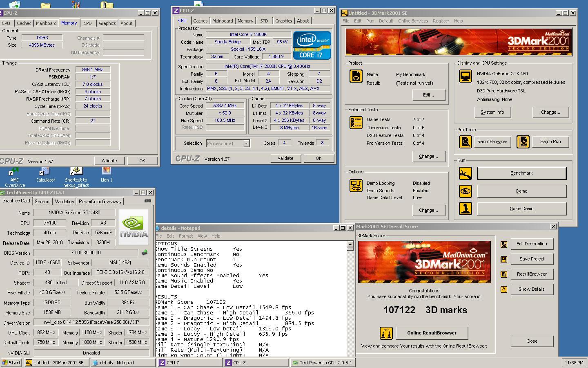Click the GPU-Z screenshot camera icon

(148, 201)
